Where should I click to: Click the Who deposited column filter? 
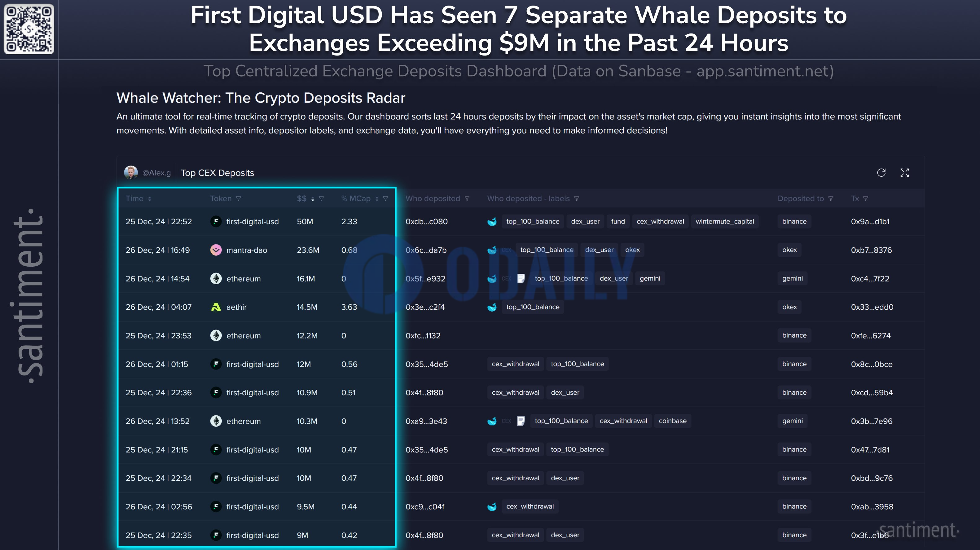click(x=466, y=199)
